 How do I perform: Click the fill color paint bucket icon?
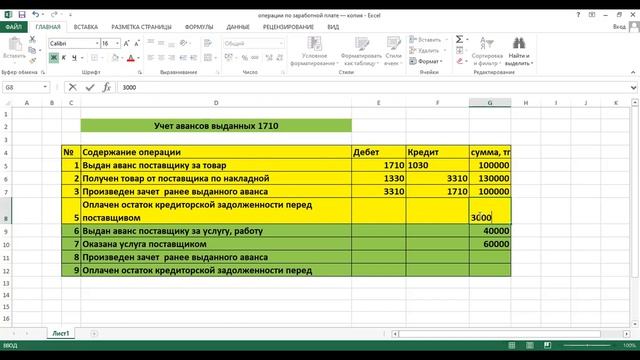click(x=115, y=58)
